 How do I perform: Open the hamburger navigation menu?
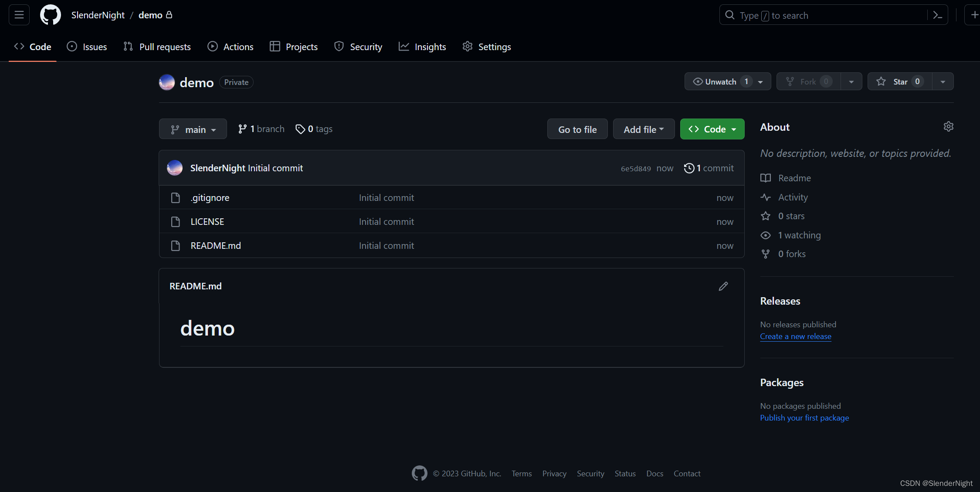pyautogui.click(x=19, y=15)
